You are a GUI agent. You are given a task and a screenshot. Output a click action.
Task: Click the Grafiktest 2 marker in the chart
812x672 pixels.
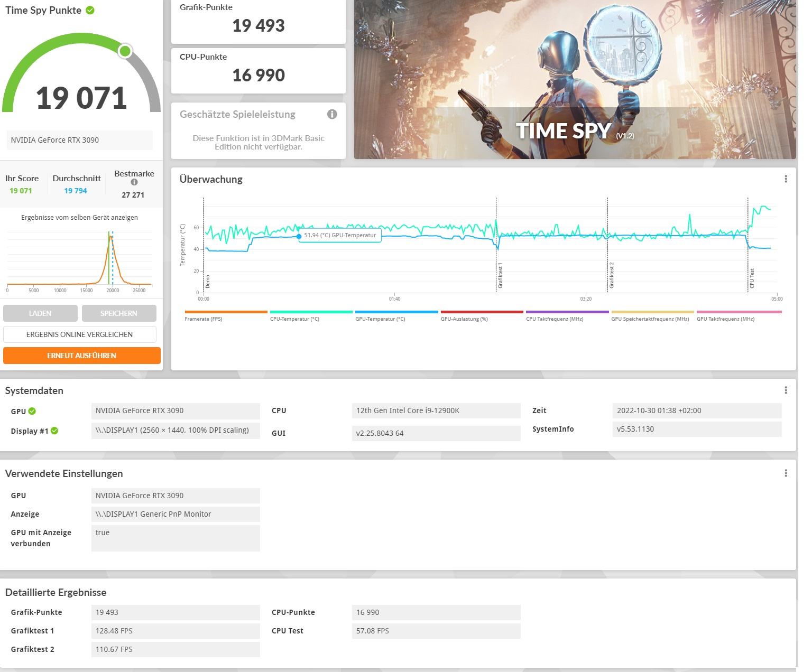point(611,275)
